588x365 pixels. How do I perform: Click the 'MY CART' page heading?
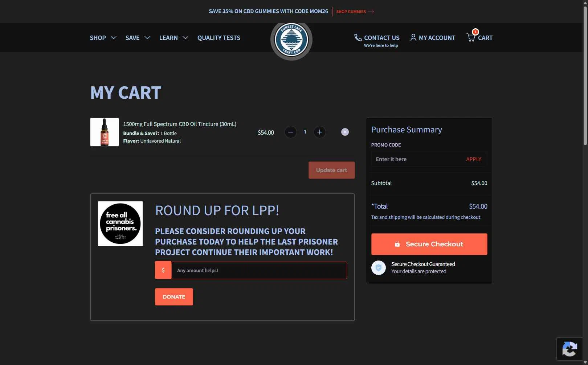click(126, 93)
